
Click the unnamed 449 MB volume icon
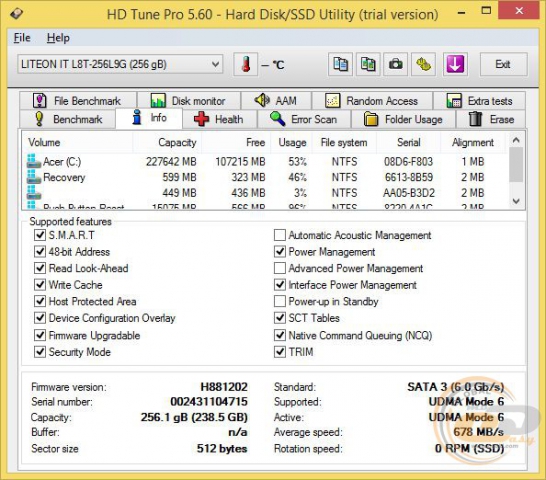(34, 192)
